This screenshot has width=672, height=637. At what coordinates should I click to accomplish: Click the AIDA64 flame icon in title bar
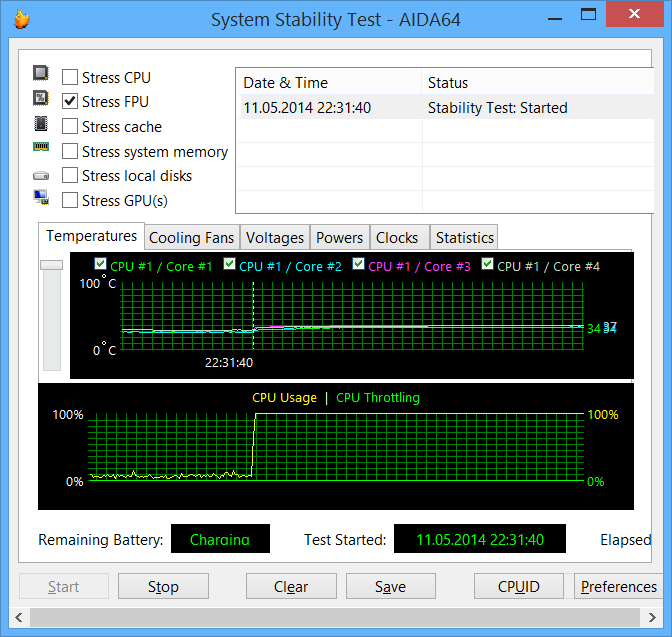[21, 19]
